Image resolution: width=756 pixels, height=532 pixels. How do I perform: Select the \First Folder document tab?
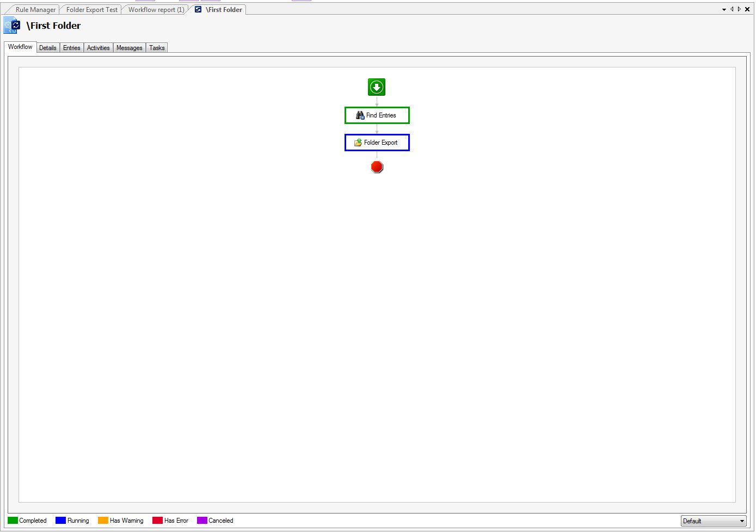tap(219, 10)
